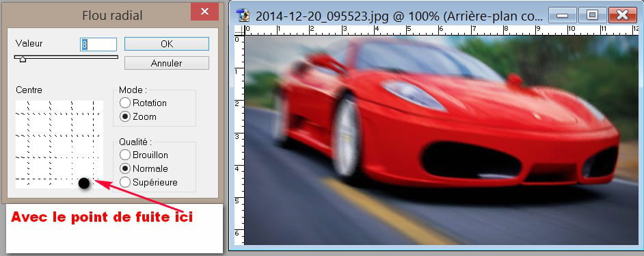Minimize the 2014-12-20_095523.jpg image window
This screenshot has width=644, height=256.
pyautogui.click(x=562, y=16)
